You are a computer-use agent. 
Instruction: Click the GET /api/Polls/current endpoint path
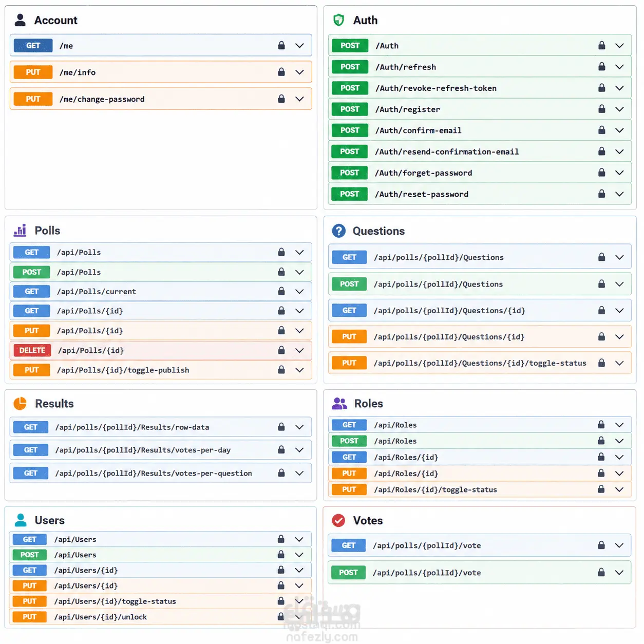point(97,292)
